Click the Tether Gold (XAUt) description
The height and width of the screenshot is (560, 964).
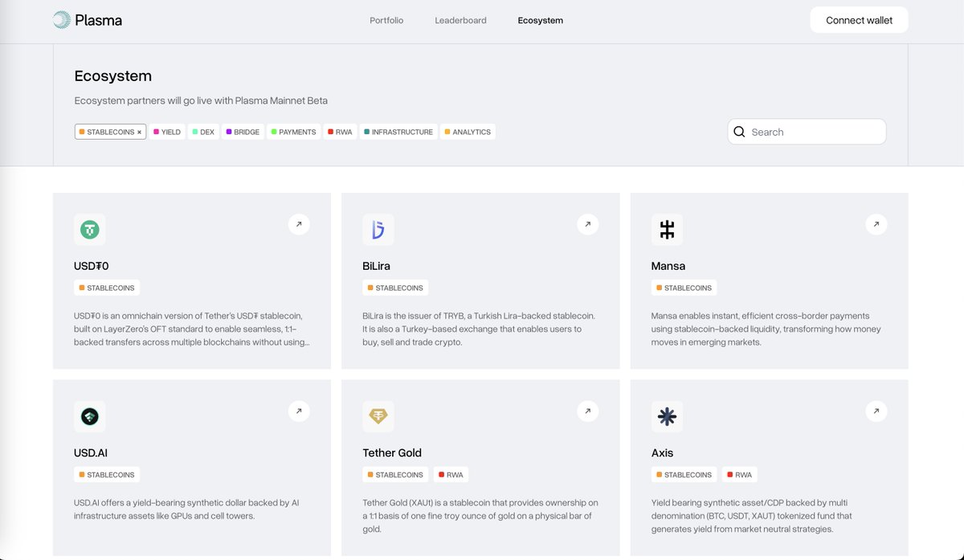click(480, 516)
